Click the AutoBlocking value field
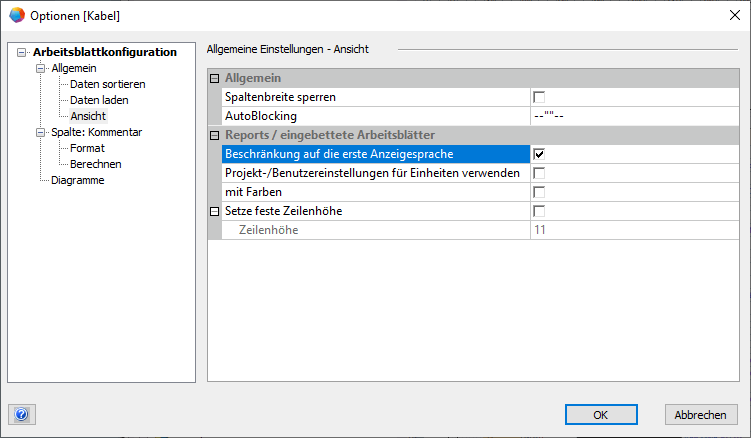 (x=635, y=116)
